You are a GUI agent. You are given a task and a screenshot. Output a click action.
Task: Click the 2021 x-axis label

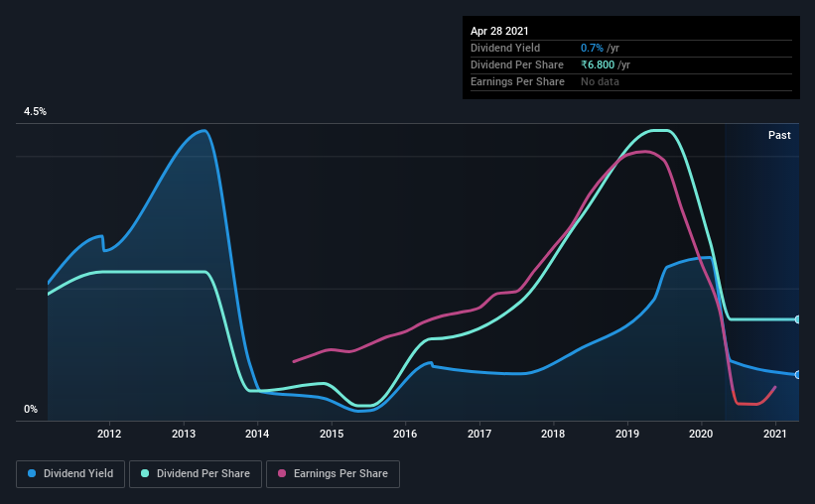[x=775, y=434]
